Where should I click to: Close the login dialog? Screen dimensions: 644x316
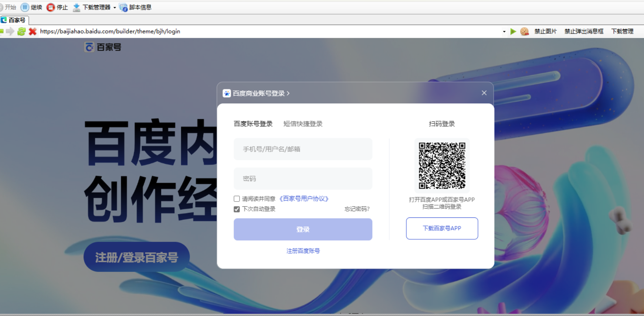pos(484,93)
